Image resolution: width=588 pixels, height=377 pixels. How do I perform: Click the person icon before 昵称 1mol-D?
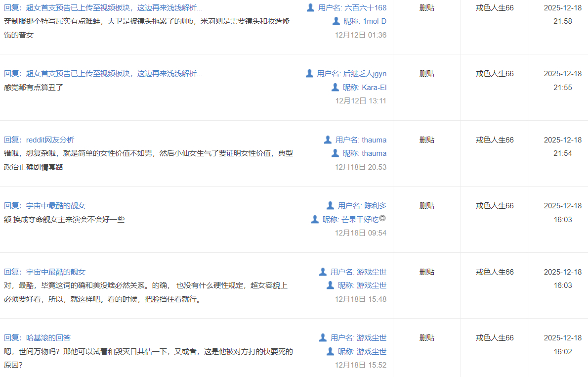click(336, 21)
